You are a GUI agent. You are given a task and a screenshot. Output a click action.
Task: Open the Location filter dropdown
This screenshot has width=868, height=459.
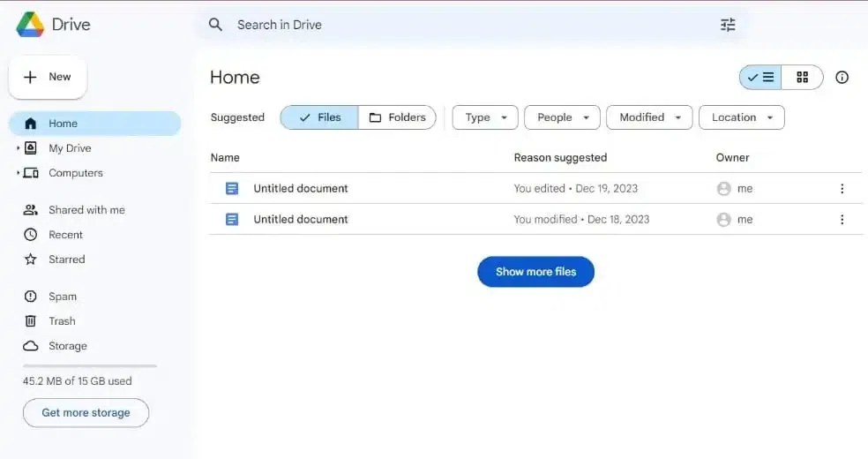pyautogui.click(x=742, y=117)
